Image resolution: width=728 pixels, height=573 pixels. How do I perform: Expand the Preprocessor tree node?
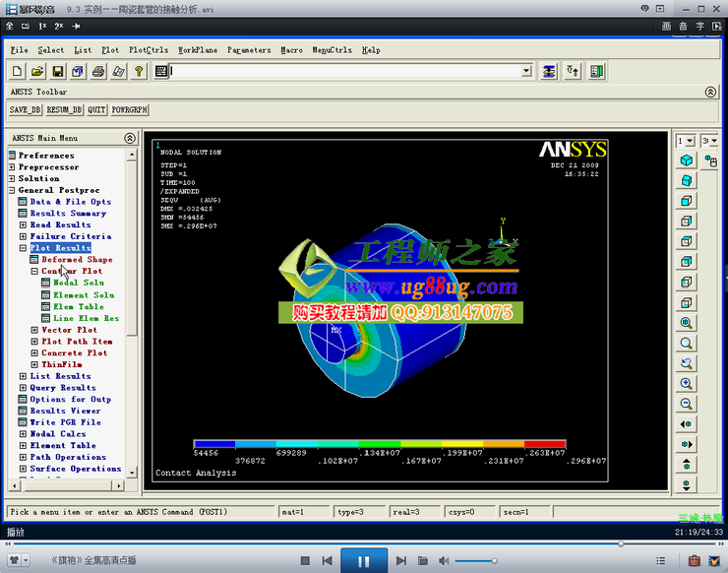[x=12, y=166]
